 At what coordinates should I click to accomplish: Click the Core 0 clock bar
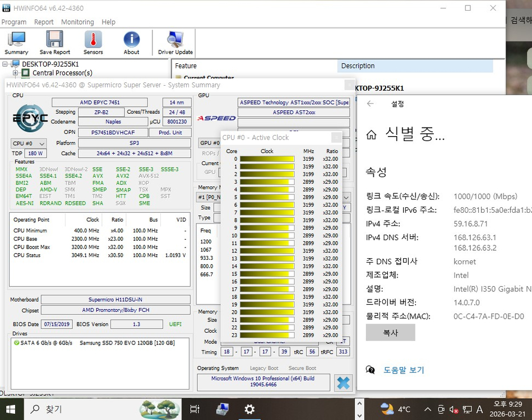(267, 159)
